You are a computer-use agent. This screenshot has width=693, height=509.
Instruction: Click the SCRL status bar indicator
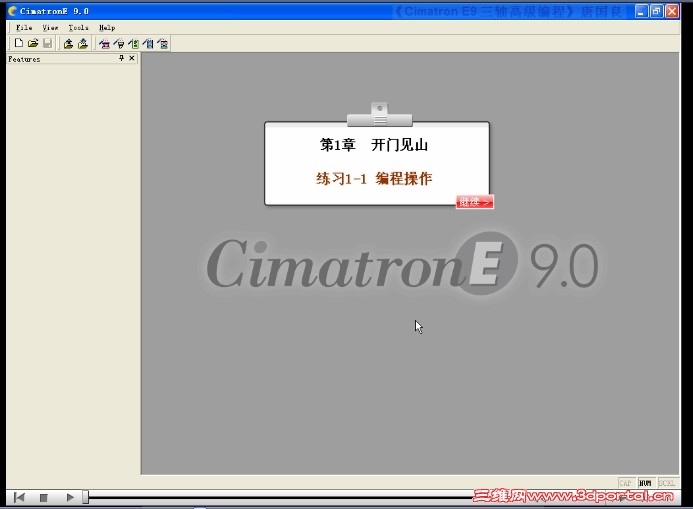(666, 483)
